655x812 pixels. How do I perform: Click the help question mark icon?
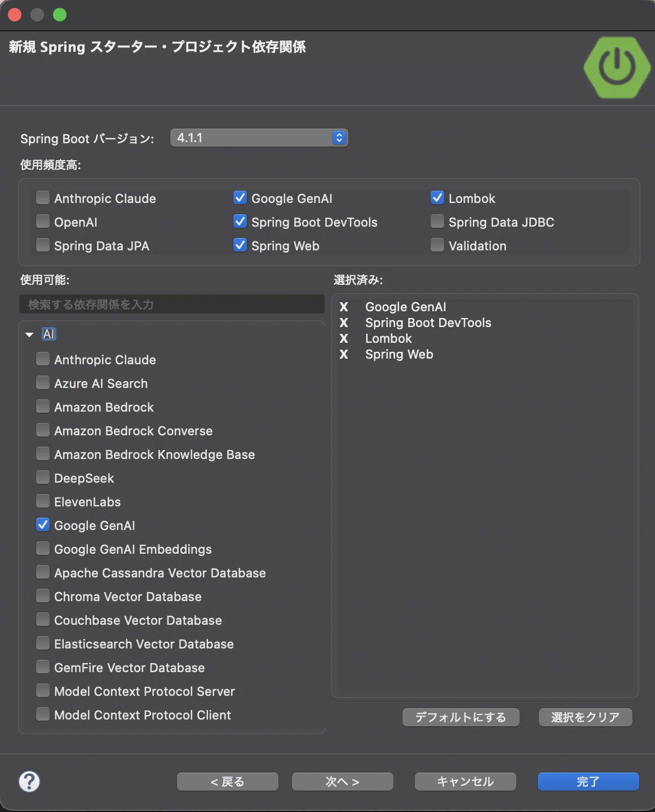(x=29, y=782)
